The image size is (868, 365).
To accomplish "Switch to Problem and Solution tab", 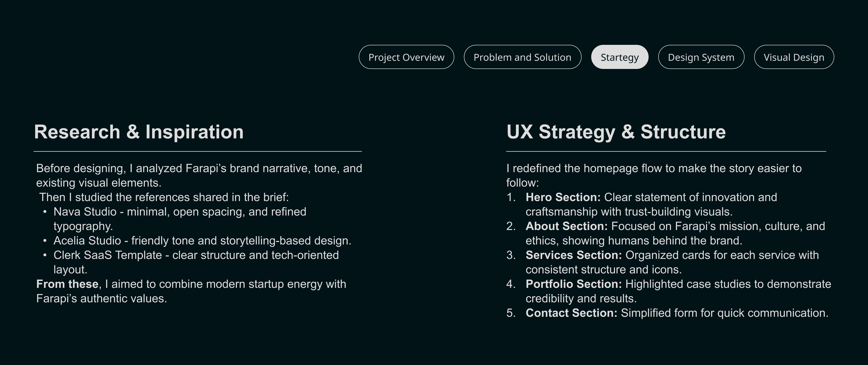I will [522, 57].
